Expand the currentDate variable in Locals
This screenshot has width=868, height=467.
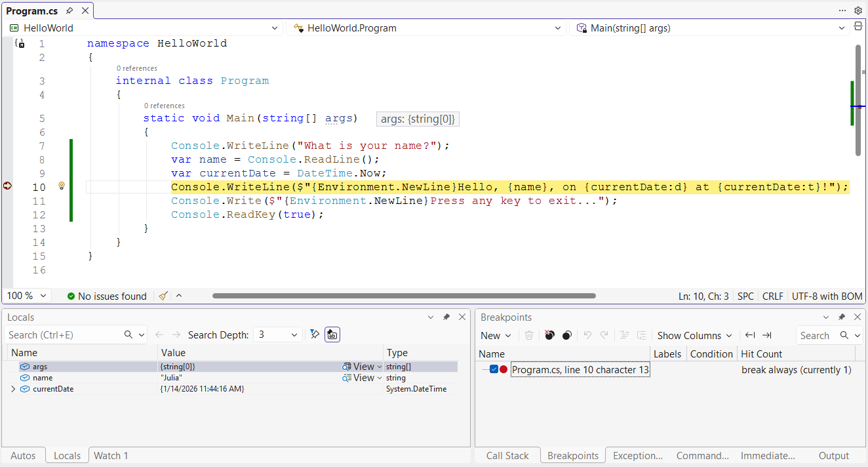pos(12,388)
